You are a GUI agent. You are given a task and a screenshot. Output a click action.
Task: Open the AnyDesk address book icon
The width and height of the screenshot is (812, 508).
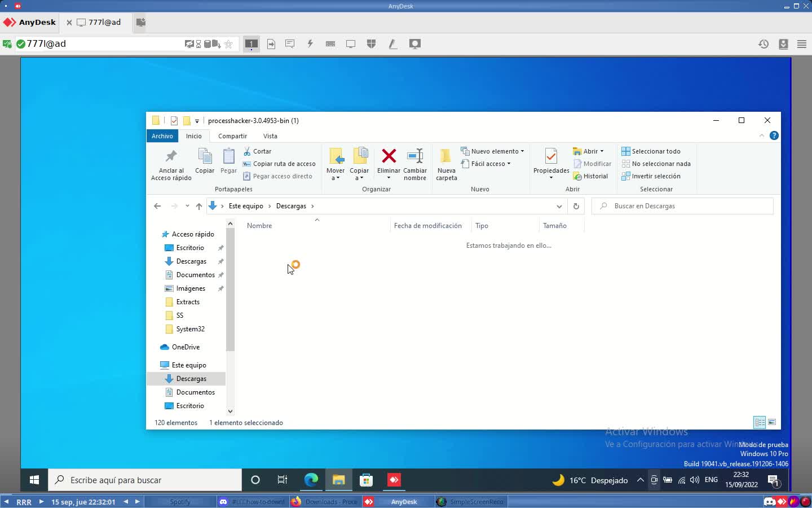[784, 43]
